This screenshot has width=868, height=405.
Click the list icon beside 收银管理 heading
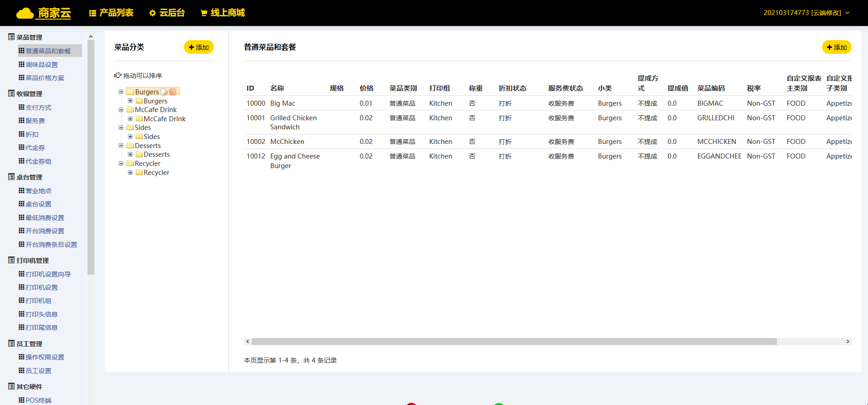point(11,93)
